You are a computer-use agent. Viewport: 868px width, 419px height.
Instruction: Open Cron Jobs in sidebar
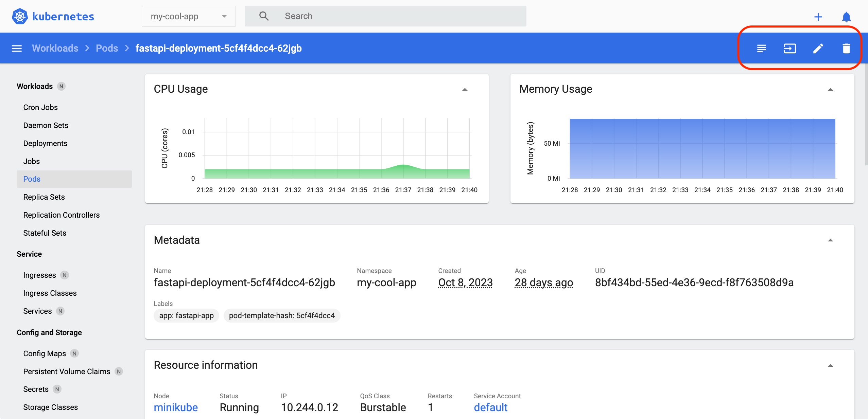tap(40, 107)
